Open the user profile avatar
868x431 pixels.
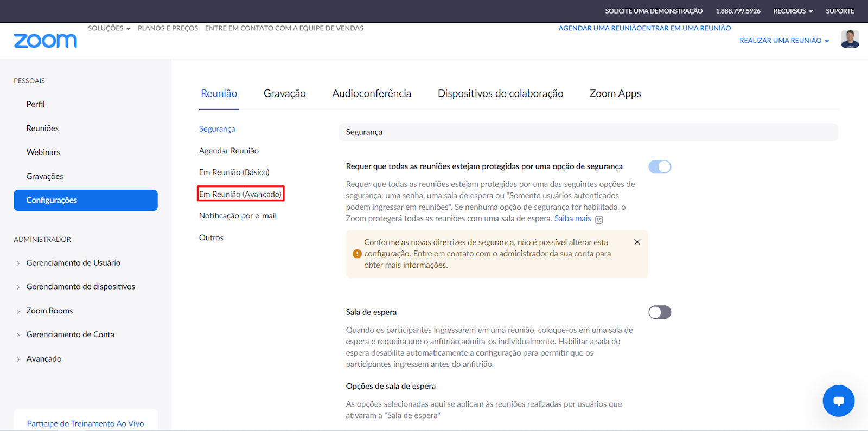coord(850,39)
